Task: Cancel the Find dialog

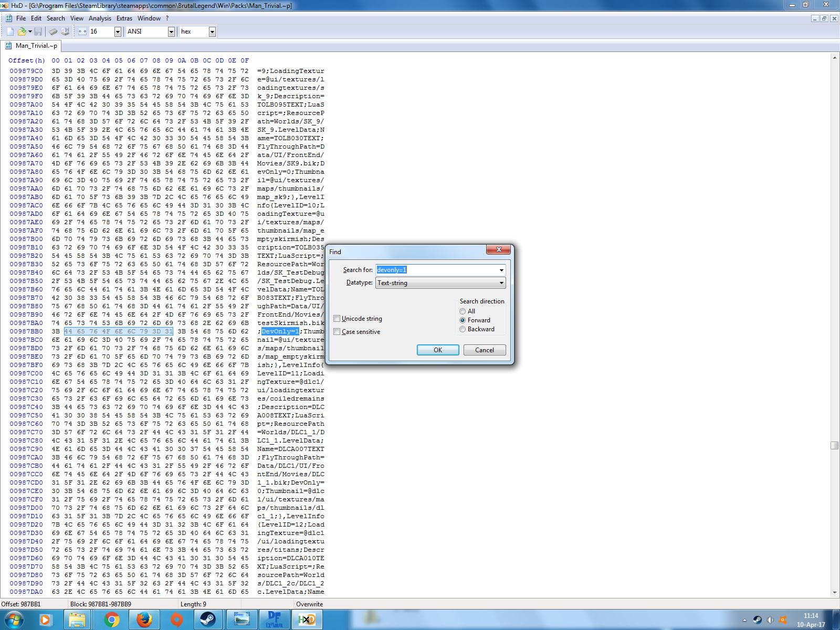Action: tap(485, 350)
